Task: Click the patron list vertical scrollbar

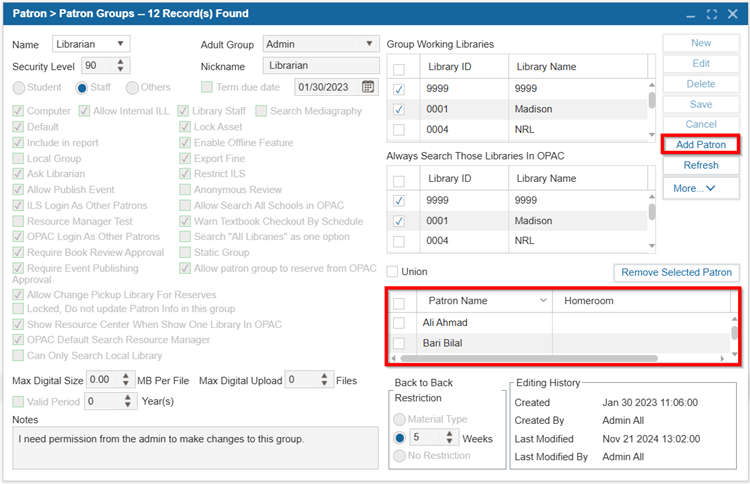Action: coord(734,333)
